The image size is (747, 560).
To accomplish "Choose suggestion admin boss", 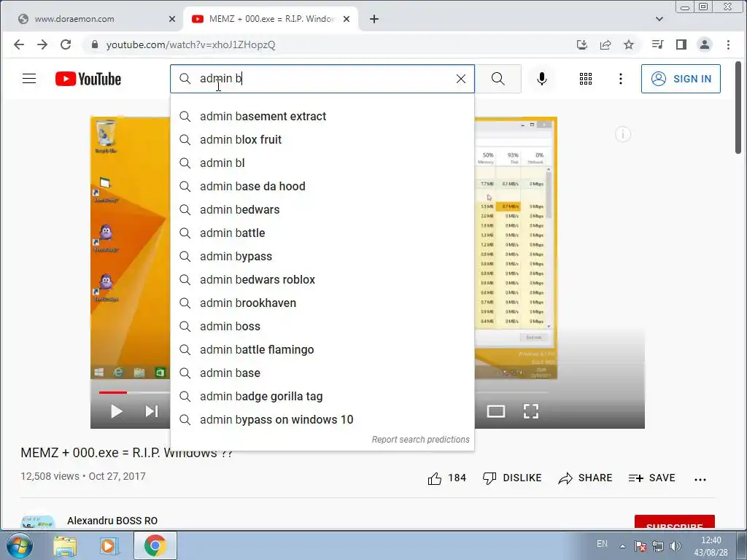I will click(322, 326).
